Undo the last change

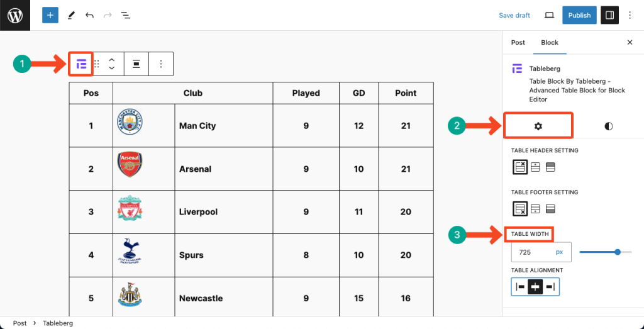(89, 15)
